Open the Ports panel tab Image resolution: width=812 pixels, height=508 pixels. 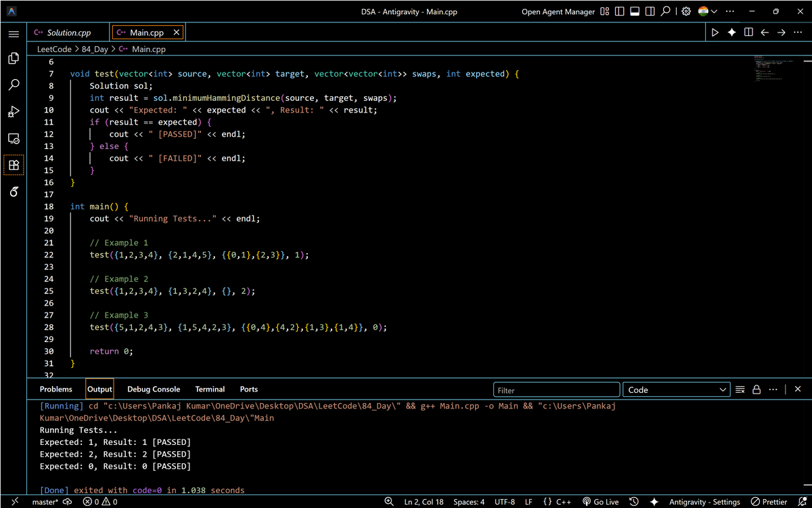(x=249, y=389)
